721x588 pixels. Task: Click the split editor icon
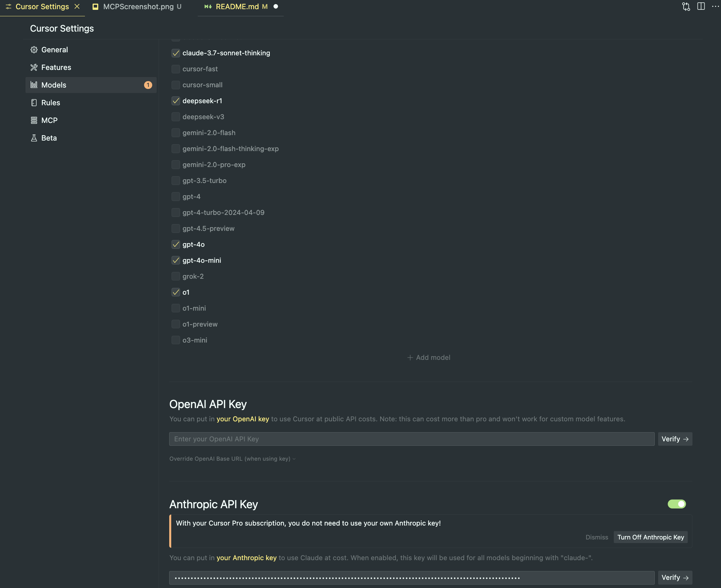701,6
